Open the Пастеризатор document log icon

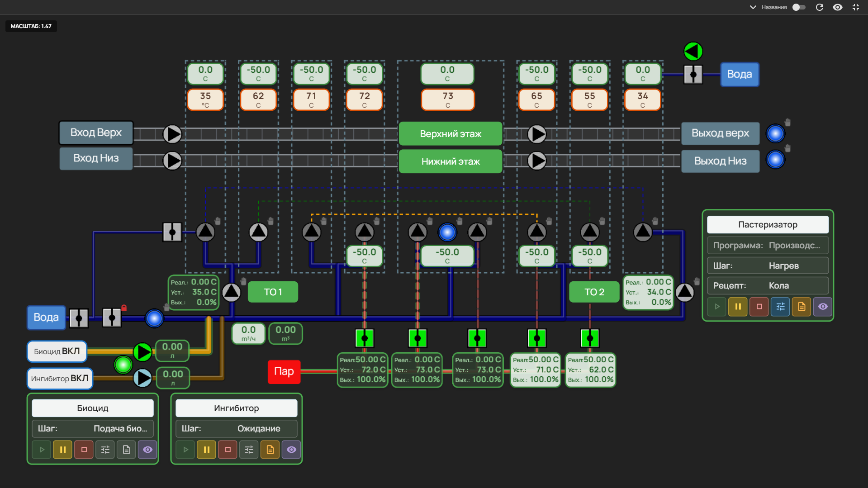pos(802,307)
